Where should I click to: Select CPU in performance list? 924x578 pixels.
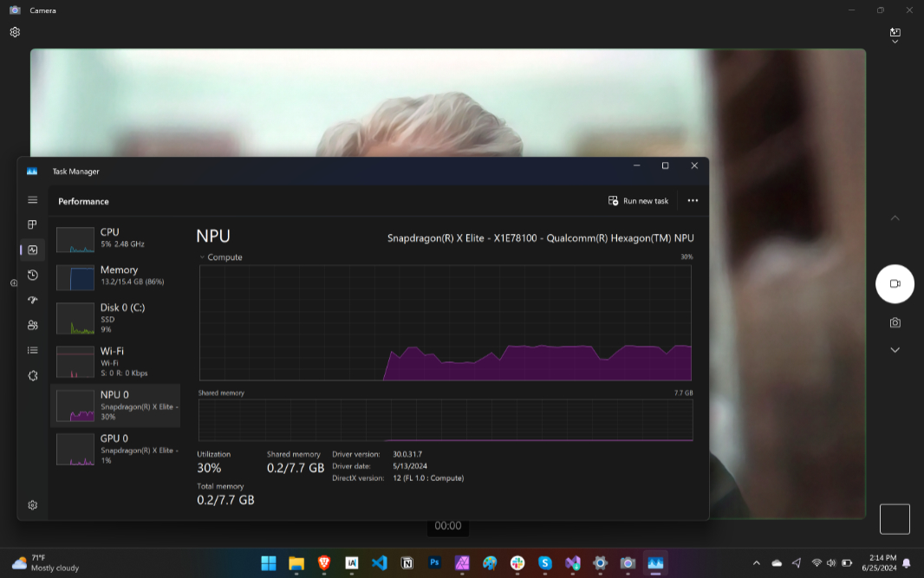pyautogui.click(x=115, y=238)
